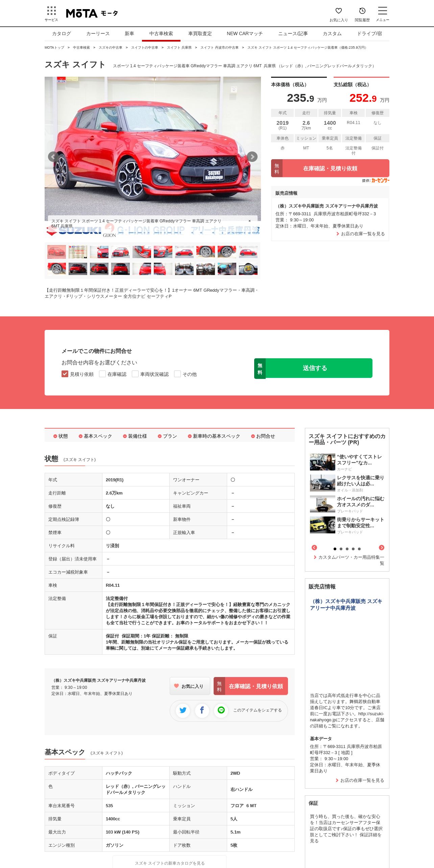Open 街乗りからサーキットまで article
Viewport: 434px width, 868px height.
point(347,525)
